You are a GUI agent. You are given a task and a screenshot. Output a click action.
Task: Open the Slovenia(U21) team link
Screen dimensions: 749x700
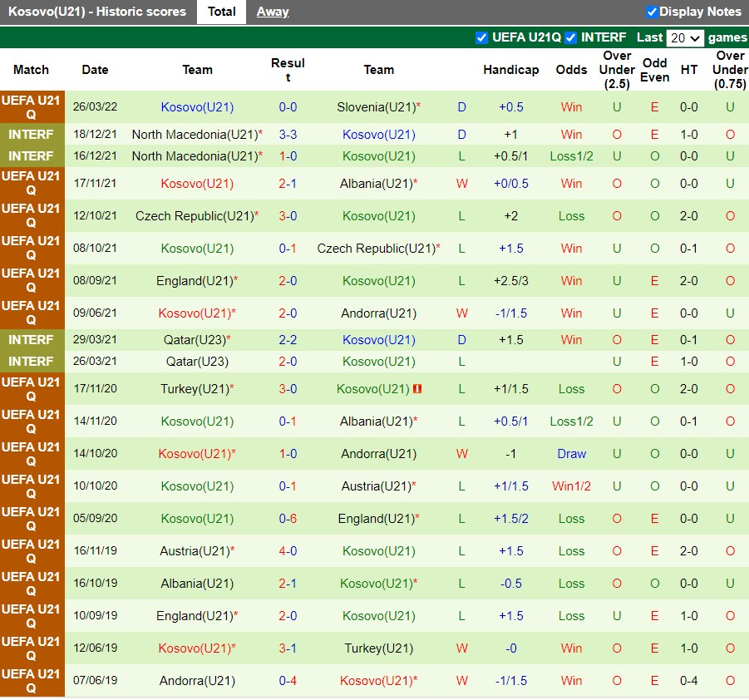pos(375,107)
